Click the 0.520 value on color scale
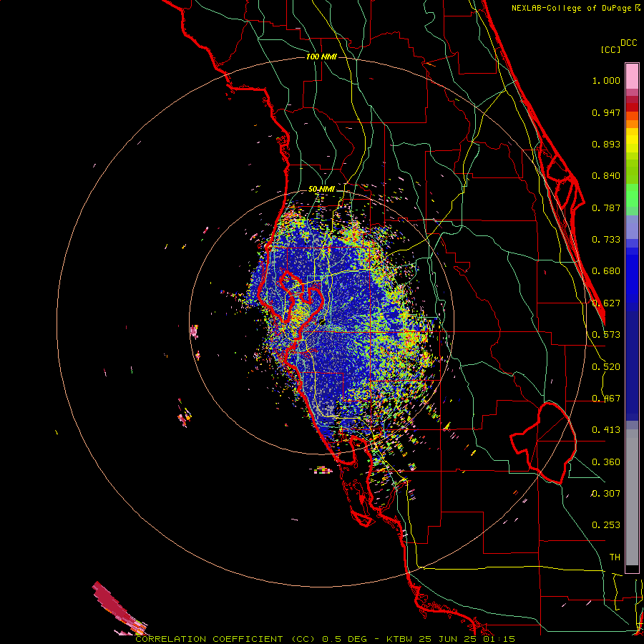 [x=606, y=367]
